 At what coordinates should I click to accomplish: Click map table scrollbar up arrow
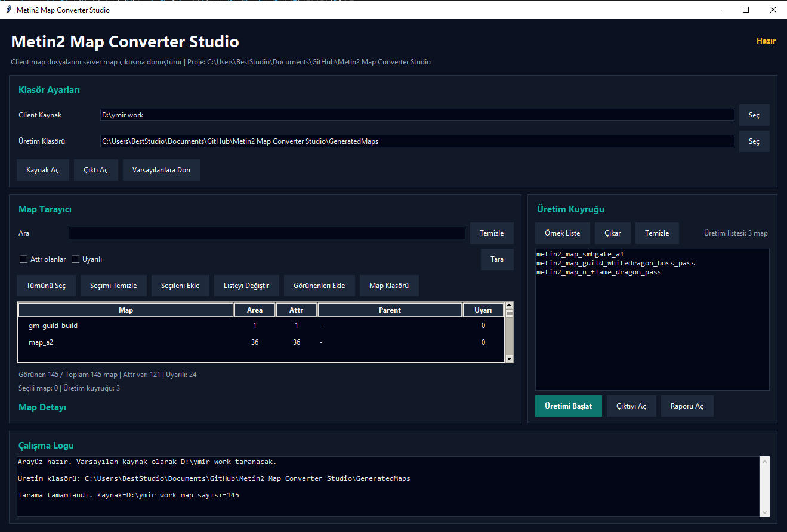point(510,306)
